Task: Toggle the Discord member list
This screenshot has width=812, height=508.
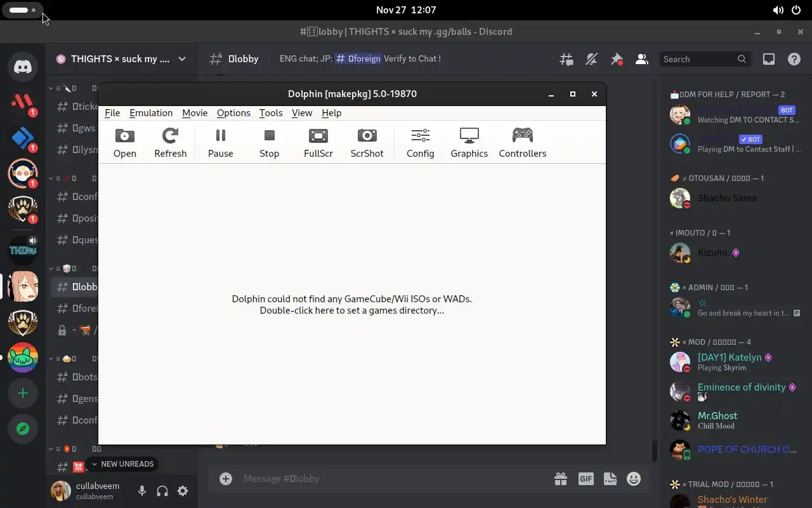Action: tap(641, 59)
